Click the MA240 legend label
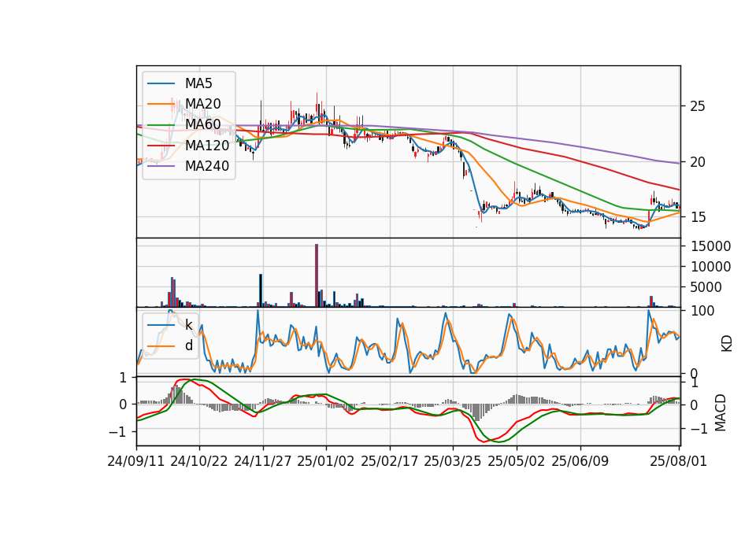Image resolution: width=756 pixels, height=543 pixels. coord(207,166)
